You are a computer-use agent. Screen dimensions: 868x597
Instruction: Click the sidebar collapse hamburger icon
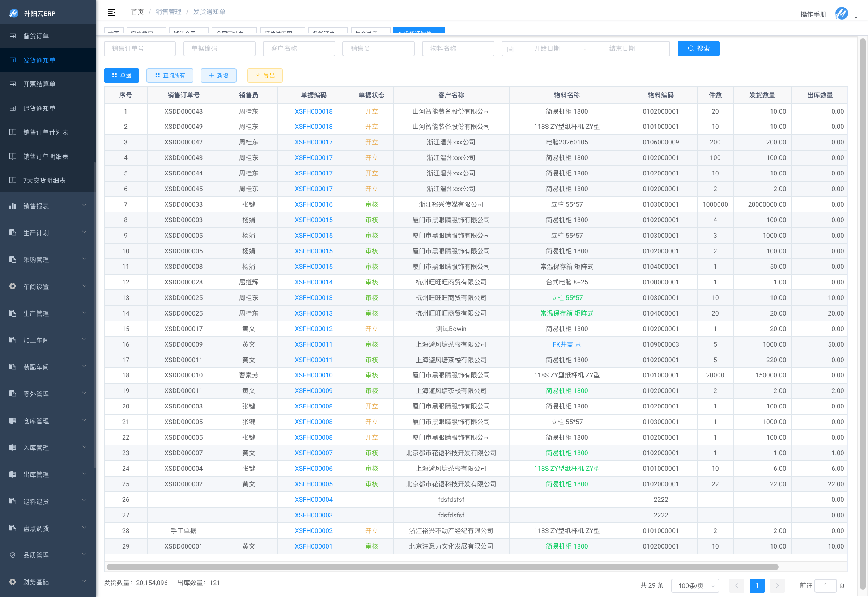pyautogui.click(x=111, y=12)
